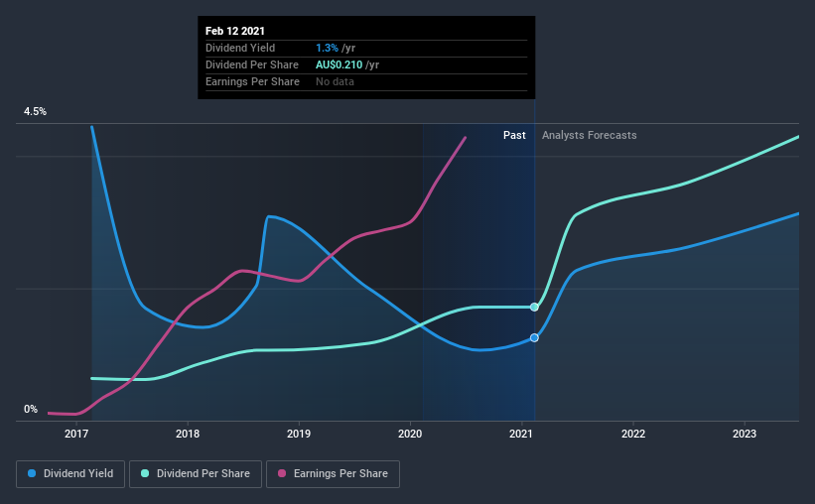Select the 2019 x-axis label
This screenshot has width=815, height=504.
pos(299,434)
